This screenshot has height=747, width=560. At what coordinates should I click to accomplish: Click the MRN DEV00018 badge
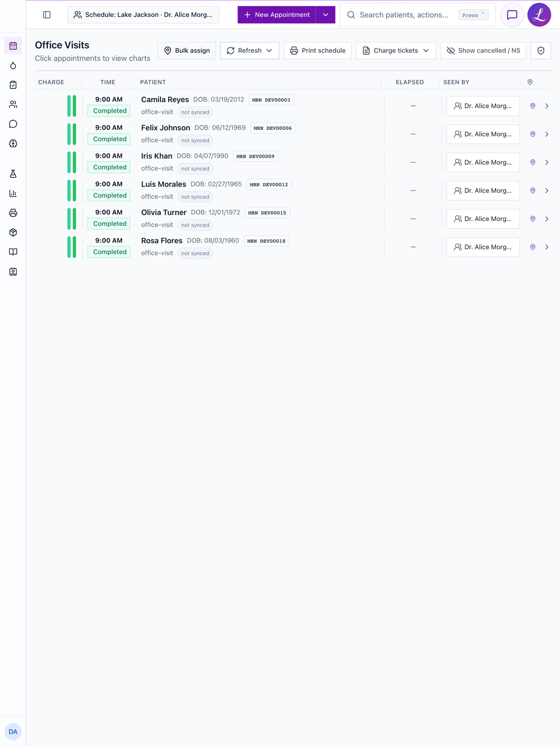point(267,241)
